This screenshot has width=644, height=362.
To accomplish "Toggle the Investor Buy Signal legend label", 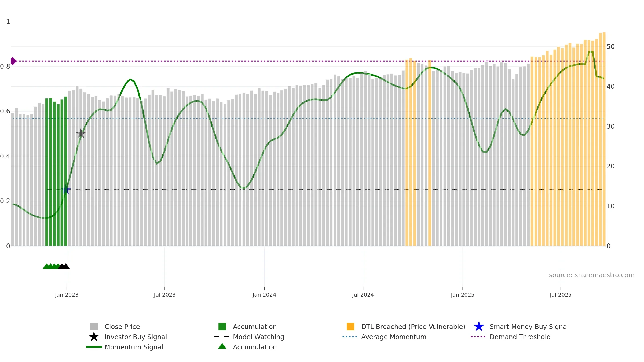I will point(136,337).
